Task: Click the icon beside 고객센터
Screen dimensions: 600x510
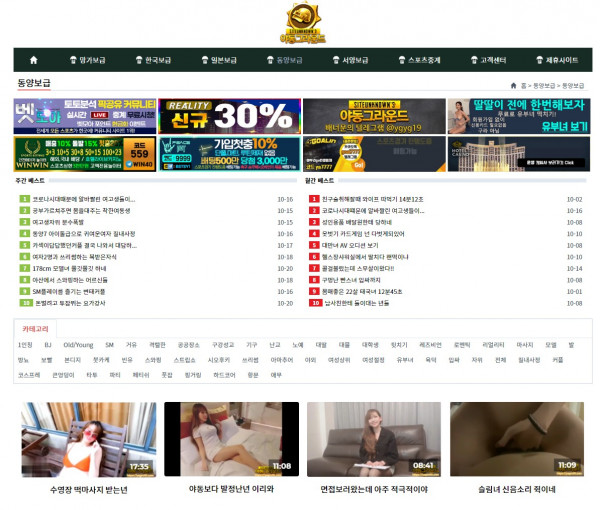Action: [x=472, y=60]
